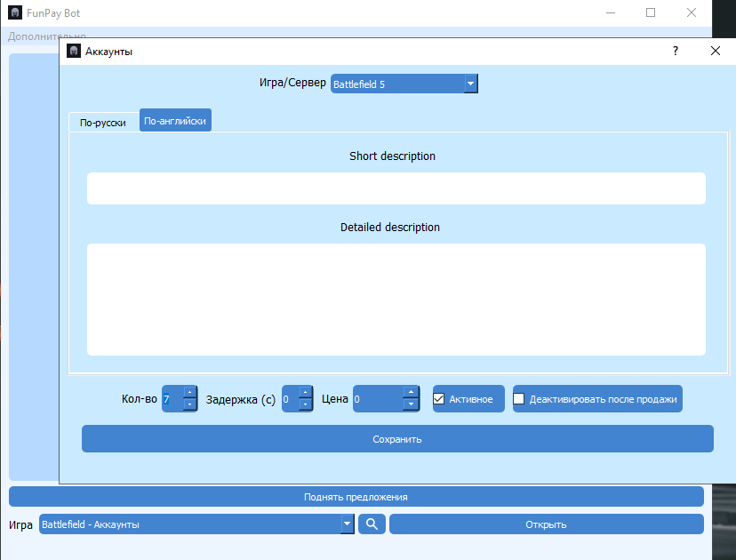Decrease the Цена value
This screenshot has width=736, height=560.
[x=411, y=404]
